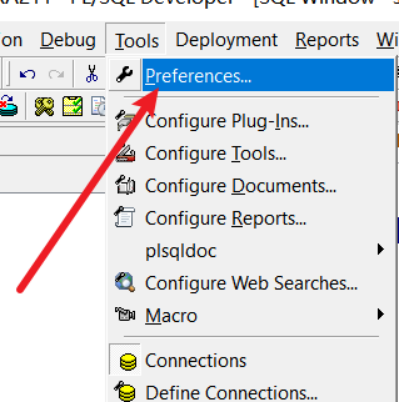Click the Define Connections database icon
The width and height of the screenshot is (399, 402).
pyautogui.click(x=125, y=392)
